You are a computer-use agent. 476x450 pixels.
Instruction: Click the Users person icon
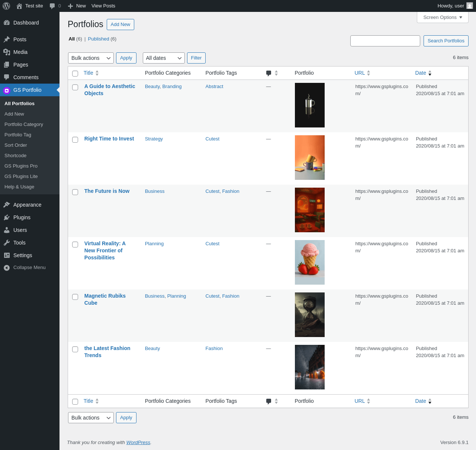tap(7, 230)
